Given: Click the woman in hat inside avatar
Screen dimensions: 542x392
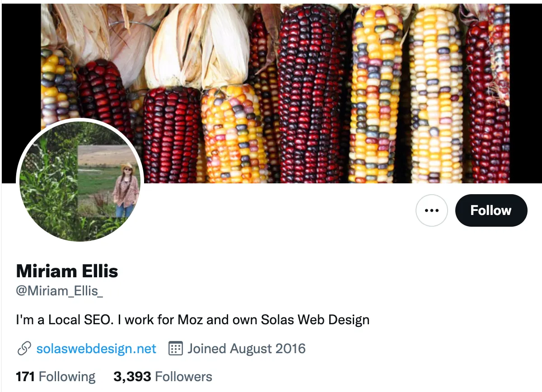Looking at the screenshot, I should pyautogui.click(x=125, y=190).
